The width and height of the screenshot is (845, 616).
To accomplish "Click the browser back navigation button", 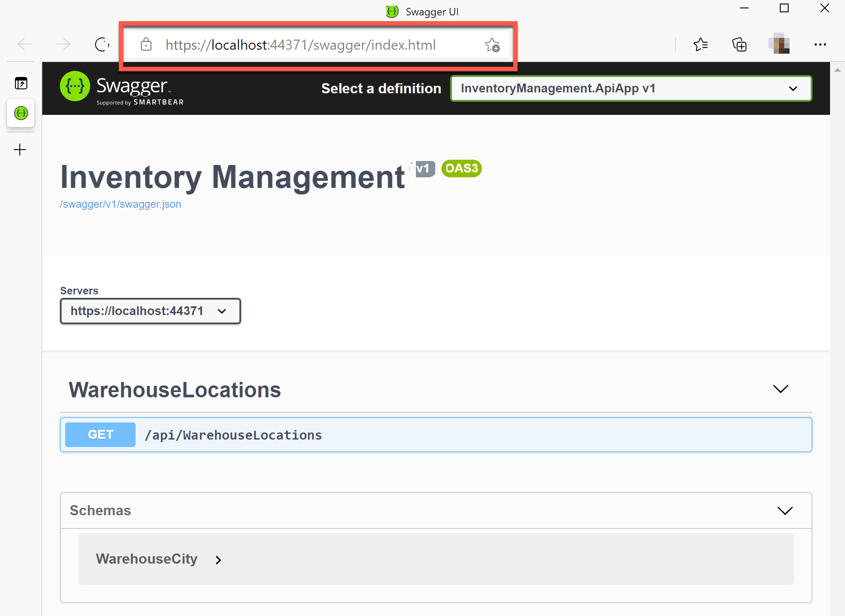I will (x=25, y=44).
